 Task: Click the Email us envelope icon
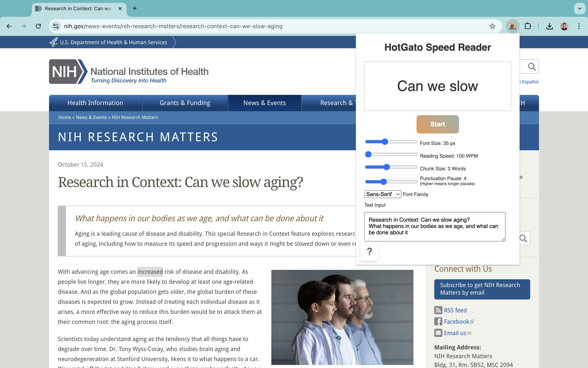438,333
